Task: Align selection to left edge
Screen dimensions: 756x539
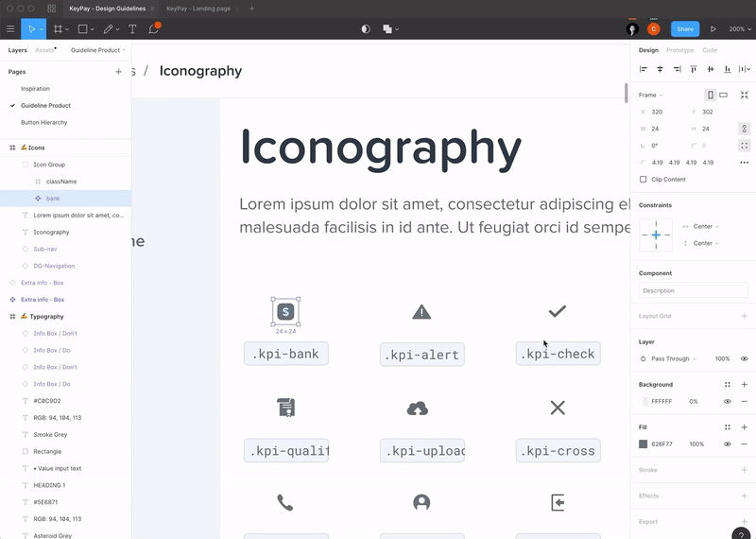Action: click(x=644, y=69)
